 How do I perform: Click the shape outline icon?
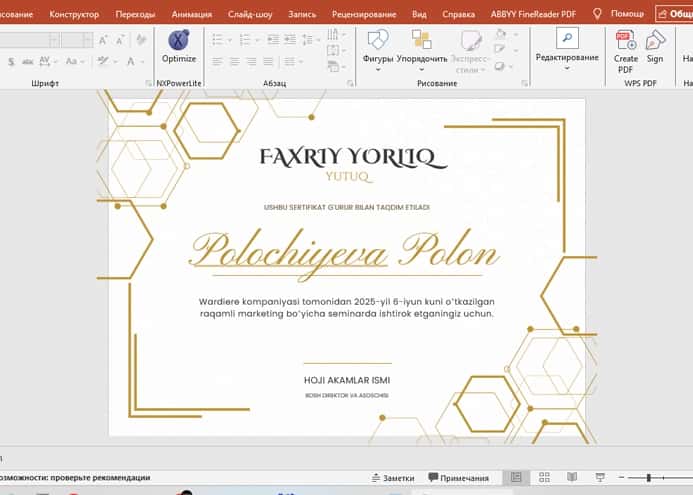coord(499,50)
